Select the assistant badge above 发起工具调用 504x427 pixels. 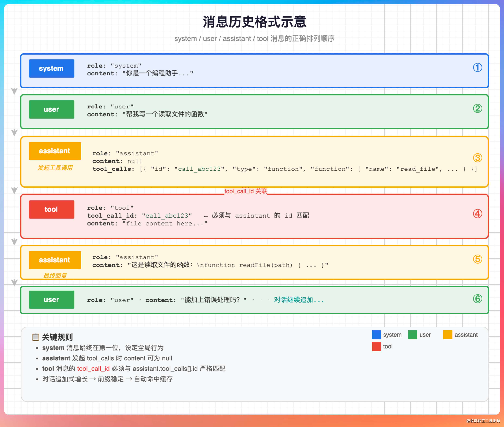[x=55, y=151]
